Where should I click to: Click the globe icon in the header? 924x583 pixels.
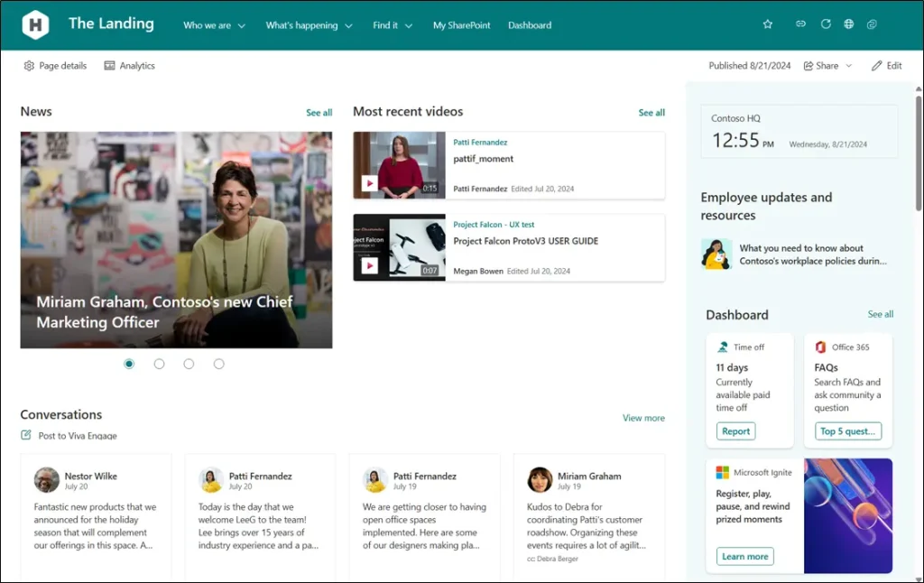(849, 24)
